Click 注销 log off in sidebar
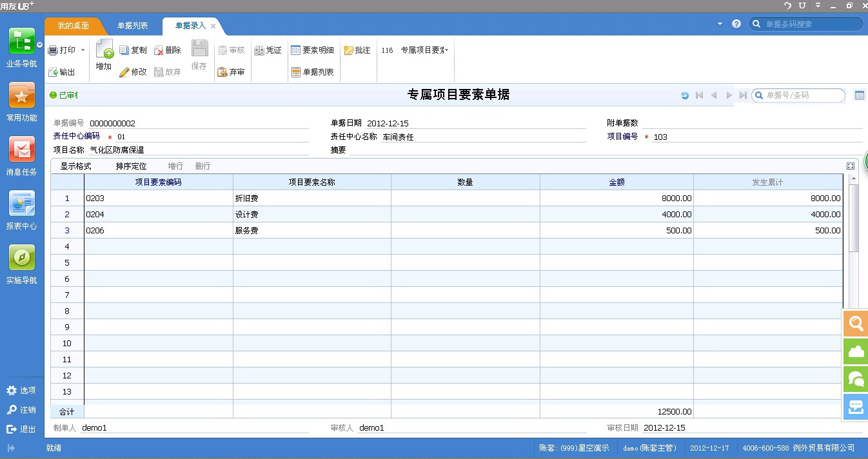This screenshot has height=459, width=868. 21,410
